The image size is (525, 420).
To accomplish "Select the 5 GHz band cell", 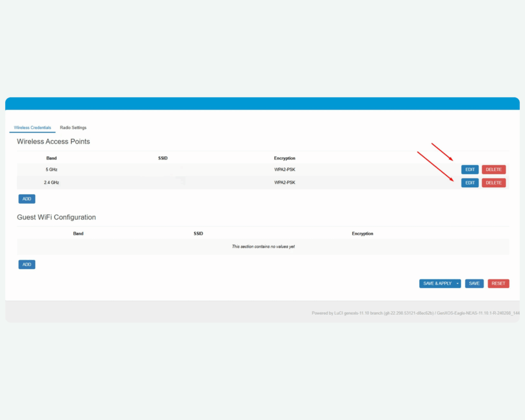I will pyautogui.click(x=52, y=169).
